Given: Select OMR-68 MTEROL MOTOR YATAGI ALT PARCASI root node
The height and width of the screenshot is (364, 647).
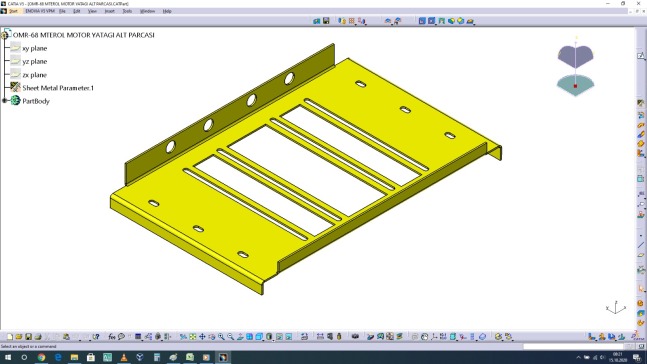Looking at the screenshot, I should 84,35.
